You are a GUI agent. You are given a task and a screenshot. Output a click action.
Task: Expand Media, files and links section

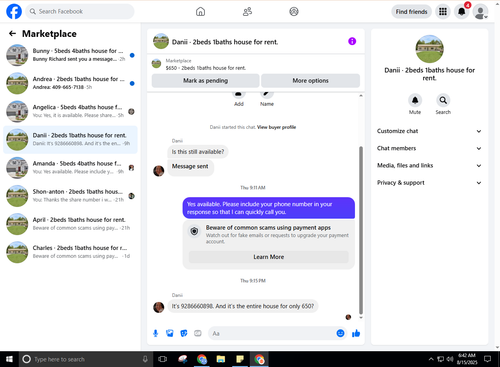(429, 165)
